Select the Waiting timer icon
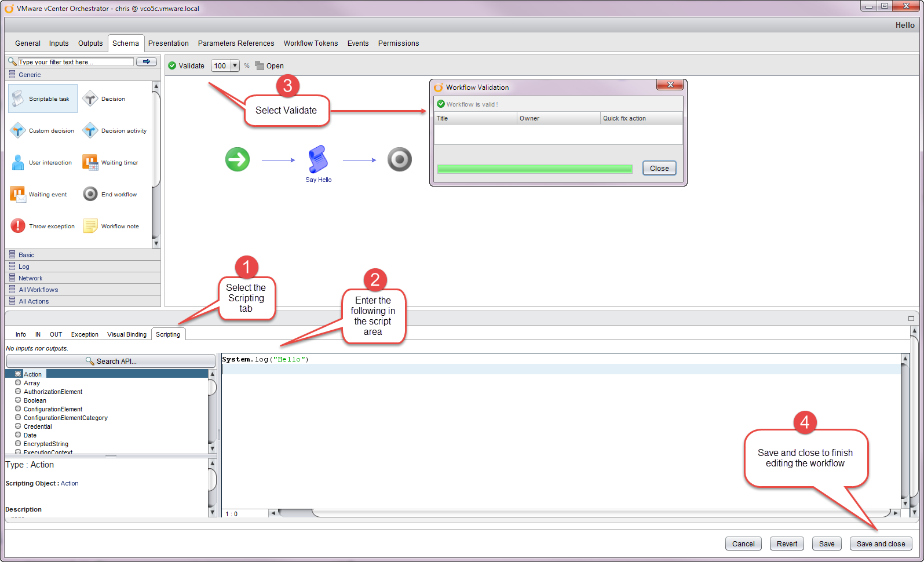This screenshot has height=562, width=924. (90, 163)
